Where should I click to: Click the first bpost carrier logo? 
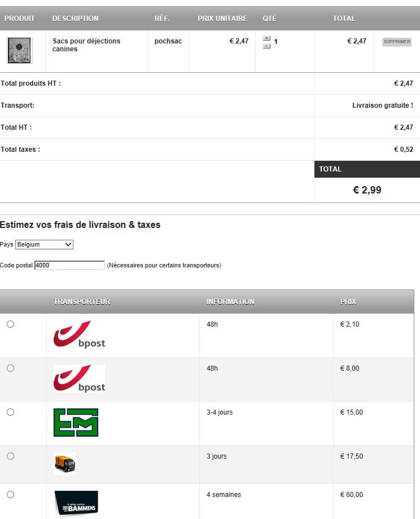click(79, 334)
